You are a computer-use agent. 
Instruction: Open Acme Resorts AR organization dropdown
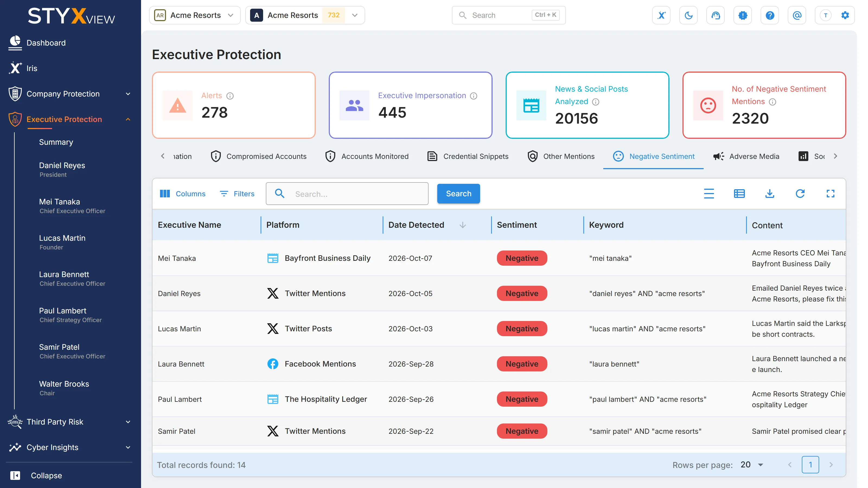pyautogui.click(x=195, y=15)
